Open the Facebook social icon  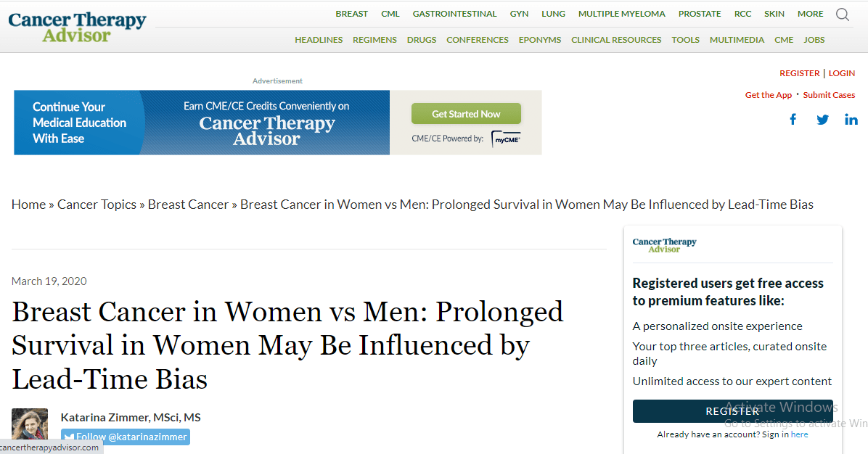click(793, 120)
